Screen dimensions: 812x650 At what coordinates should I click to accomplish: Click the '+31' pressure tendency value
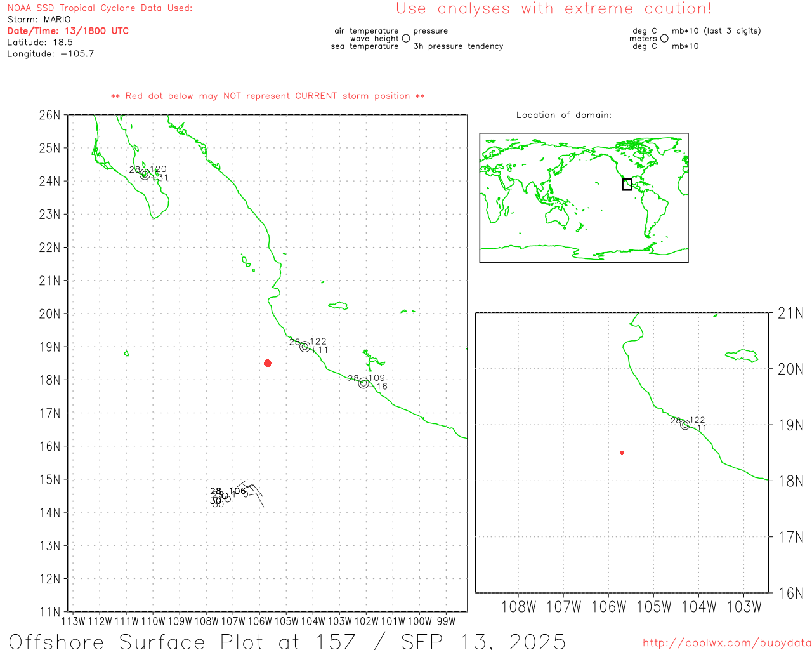160,178
